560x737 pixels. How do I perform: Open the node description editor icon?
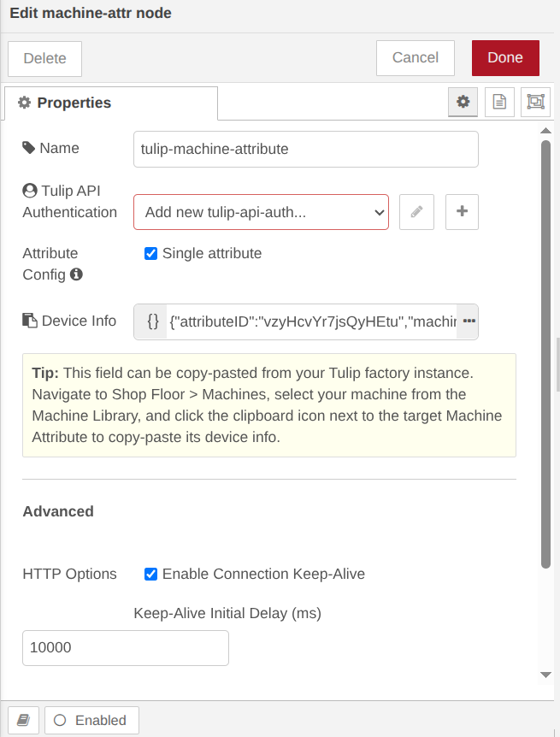click(499, 101)
